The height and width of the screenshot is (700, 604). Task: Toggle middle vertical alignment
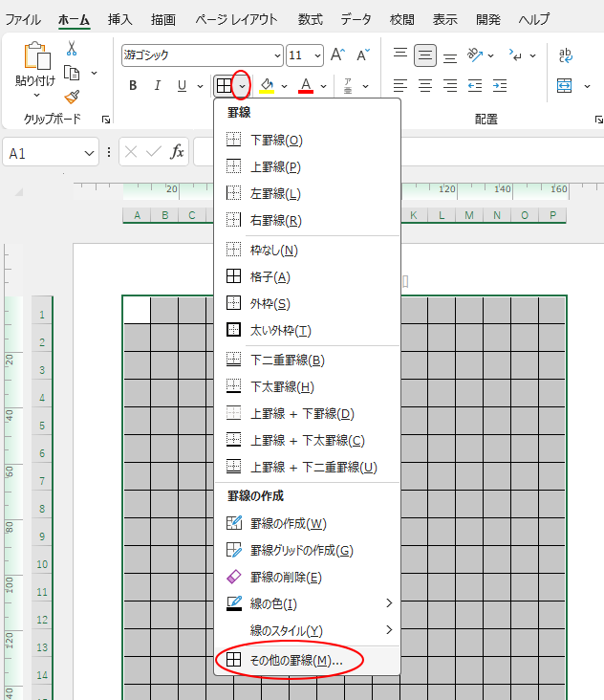[x=425, y=55]
